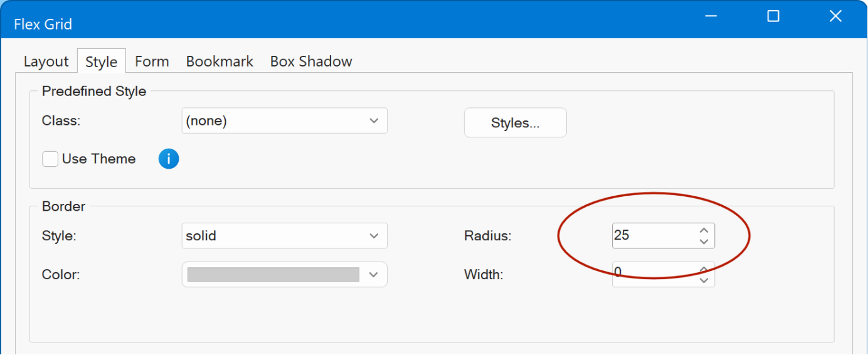868x355 pixels.
Task: Open the Class dropdown showing (none)
Action: coord(284,121)
